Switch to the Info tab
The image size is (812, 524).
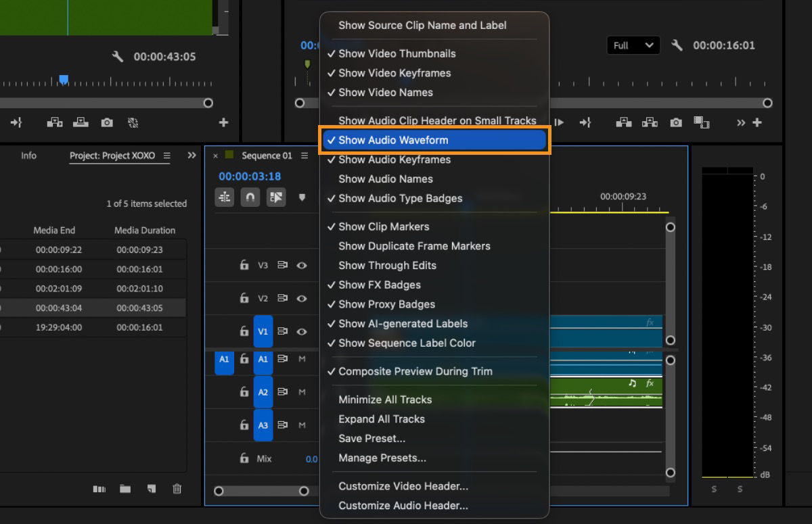click(28, 156)
